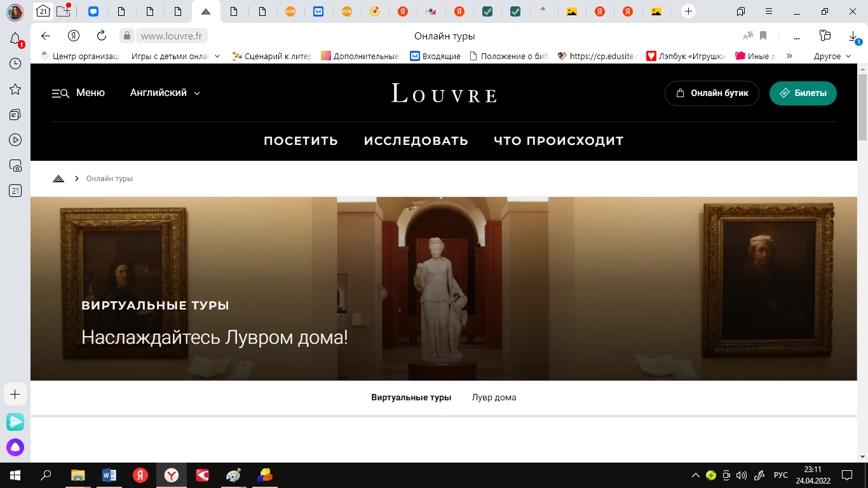Click the LOUVRE logo
The image size is (868, 488).
click(444, 93)
